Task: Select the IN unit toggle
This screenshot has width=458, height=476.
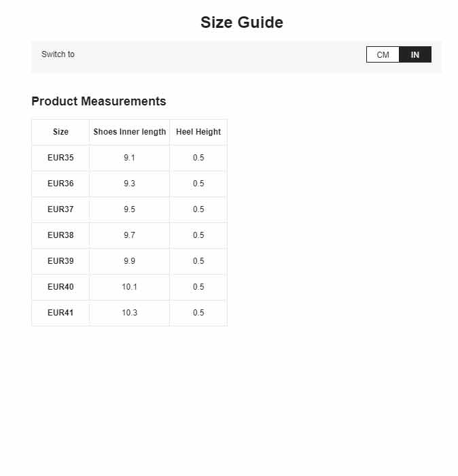Action: tap(415, 54)
